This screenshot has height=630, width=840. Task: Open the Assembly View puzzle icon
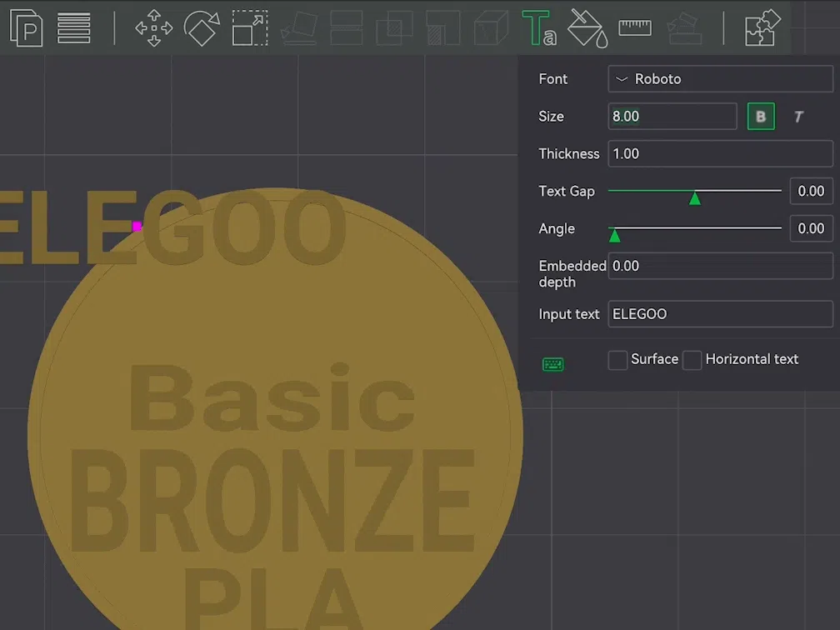762,28
